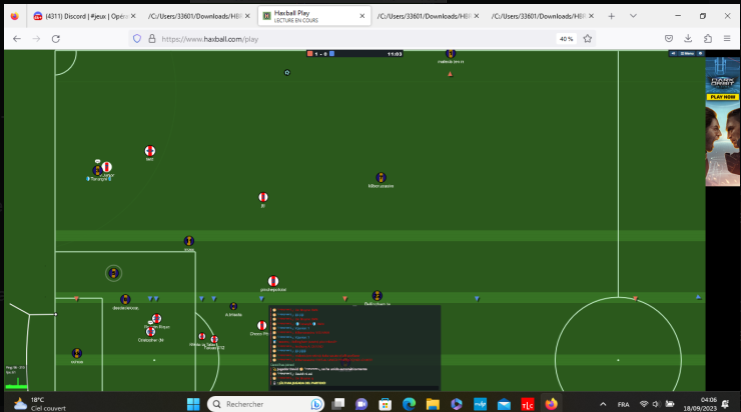741x412 pixels.
Task: Click the Save to Pocket icon
Action: coord(669,38)
